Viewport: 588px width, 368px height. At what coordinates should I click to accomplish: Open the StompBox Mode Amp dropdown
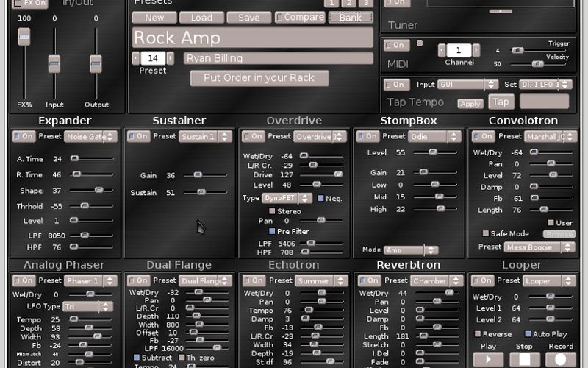click(x=411, y=250)
